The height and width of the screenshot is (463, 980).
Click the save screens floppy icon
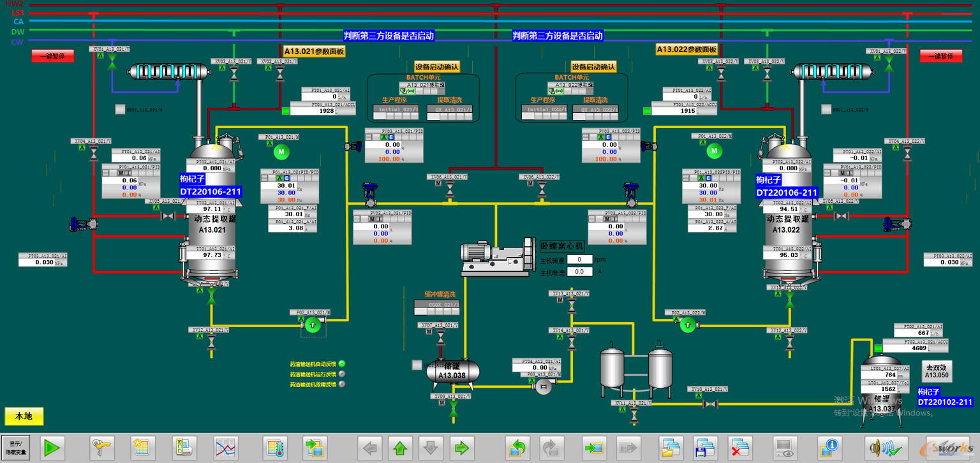(x=706, y=448)
